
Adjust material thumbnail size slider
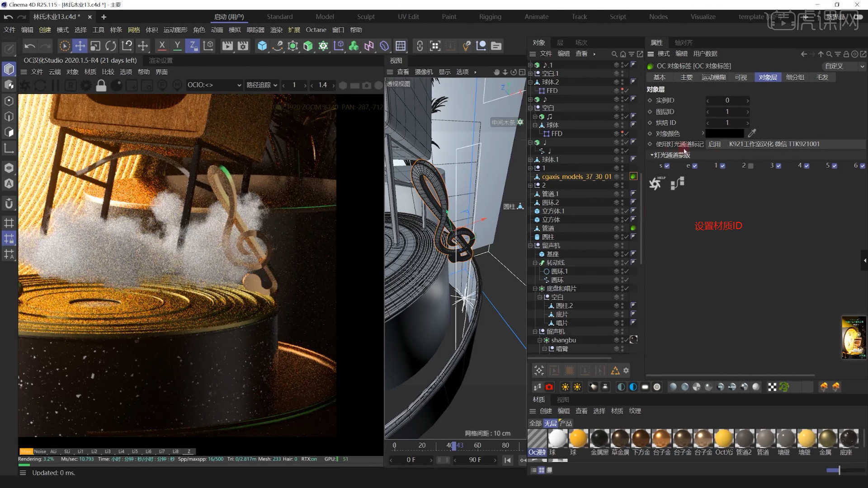pyautogui.click(x=839, y=470)
